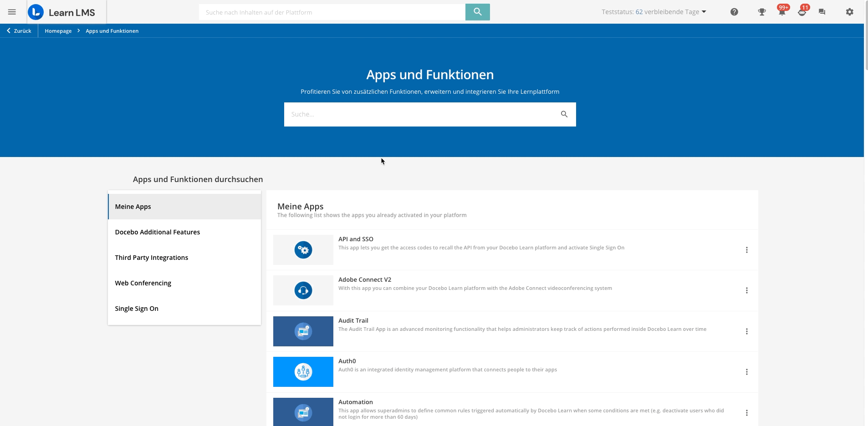Open options menu for Auth0
The image size is (868, 426).
tap(746, 372)
